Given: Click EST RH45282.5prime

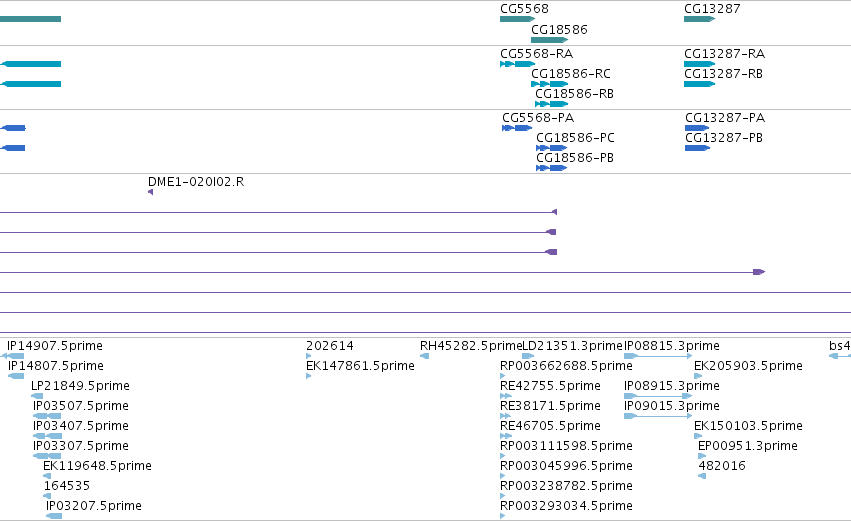Looking at the screenshot, I should 424,356.
